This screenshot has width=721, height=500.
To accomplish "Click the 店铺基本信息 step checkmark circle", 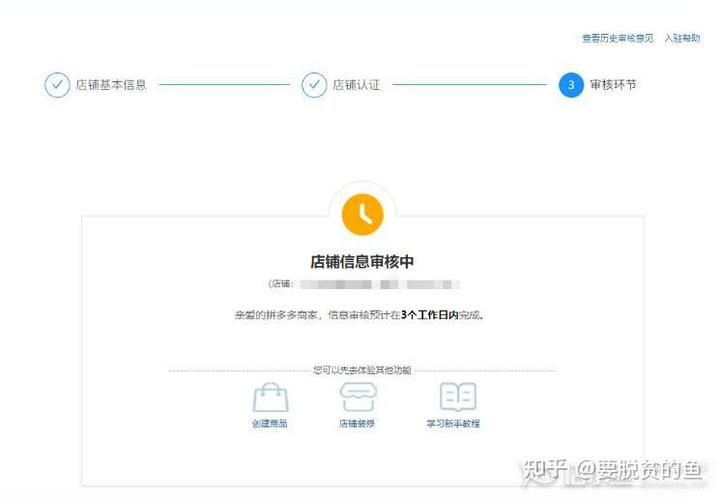I will click(x=57, y=85).
